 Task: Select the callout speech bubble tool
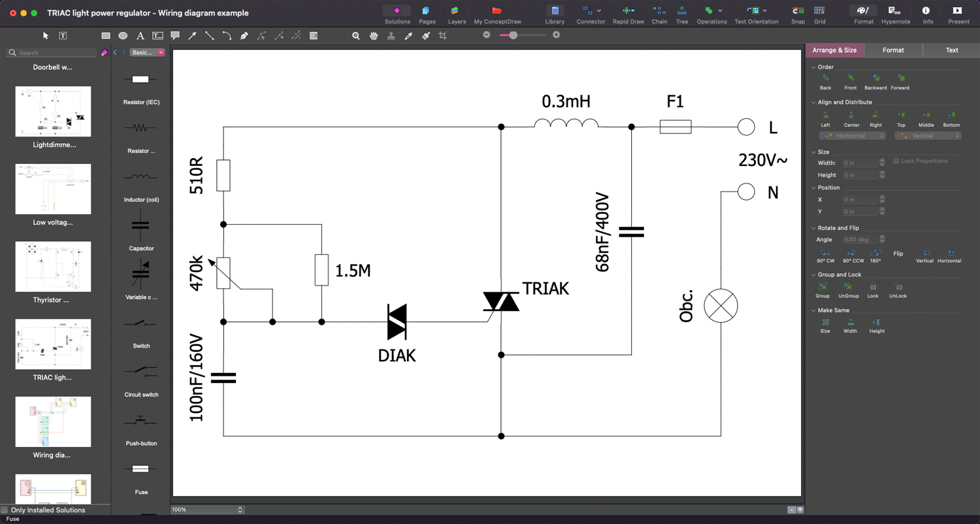coord(175,36)
